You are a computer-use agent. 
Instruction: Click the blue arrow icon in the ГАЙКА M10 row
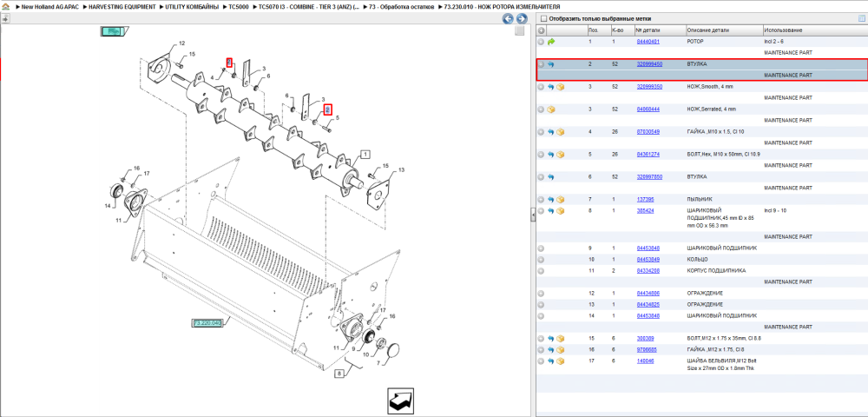coord(551,132)
